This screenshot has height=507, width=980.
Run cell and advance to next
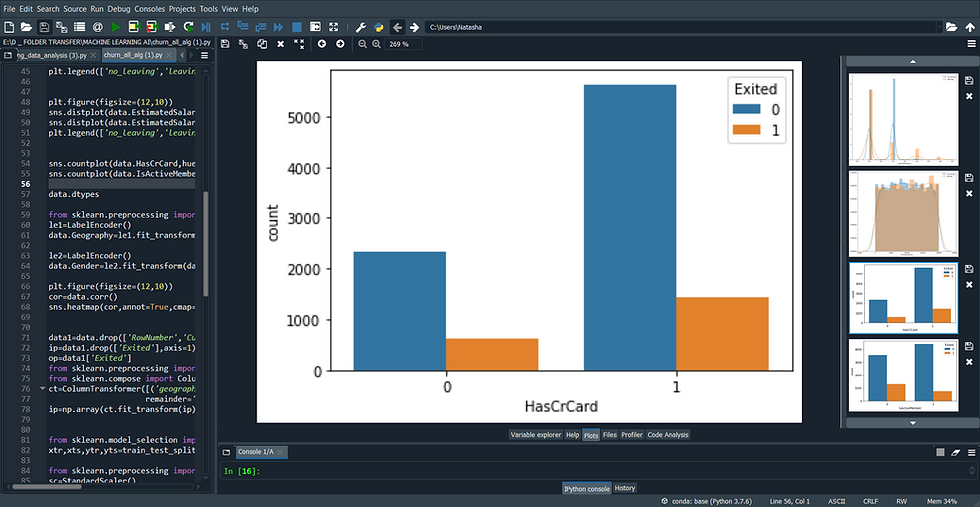pyautogui.click(x=152, y=27)
